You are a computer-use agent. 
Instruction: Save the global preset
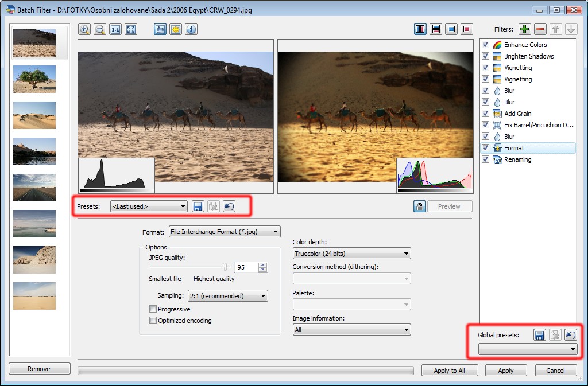(x=540, y=335)
